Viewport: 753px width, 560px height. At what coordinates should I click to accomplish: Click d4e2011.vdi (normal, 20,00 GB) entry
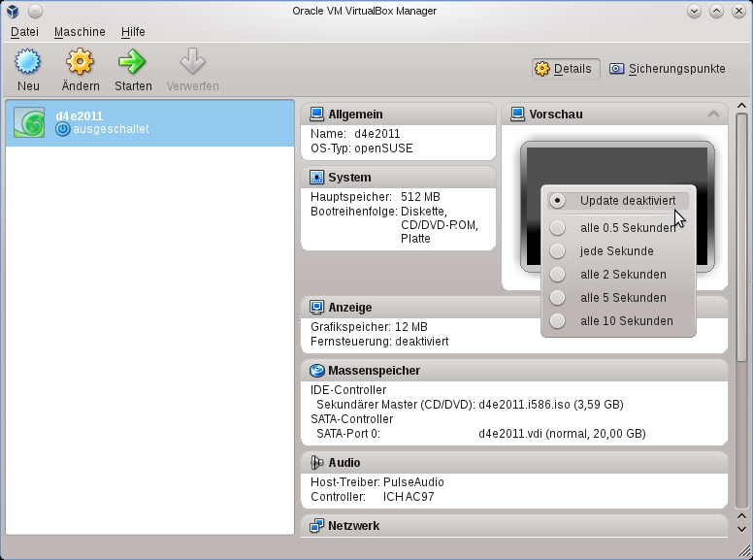(562, 434)
